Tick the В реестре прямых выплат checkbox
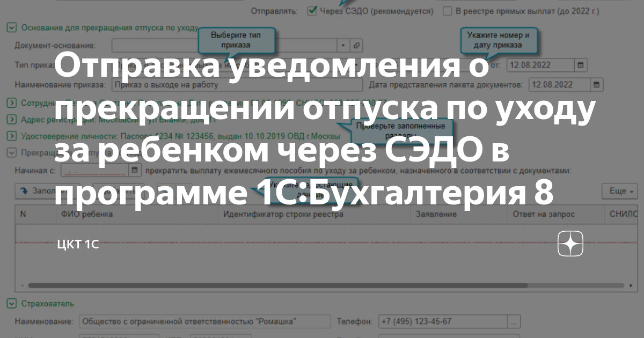 (x=447, y=11)
